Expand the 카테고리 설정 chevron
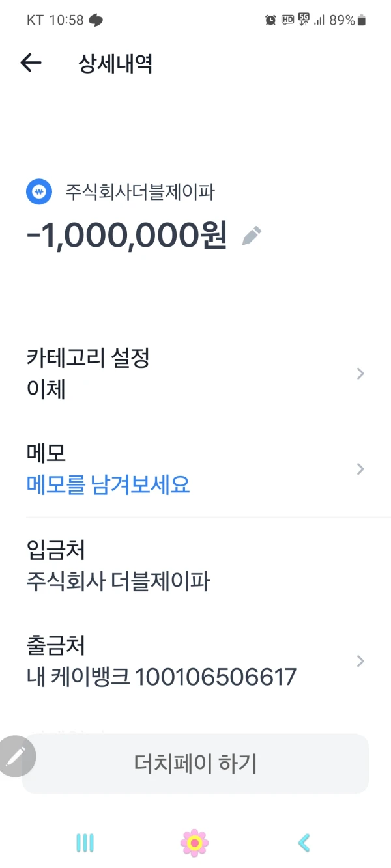Viewport: 391px width, 868px height. 360,374
